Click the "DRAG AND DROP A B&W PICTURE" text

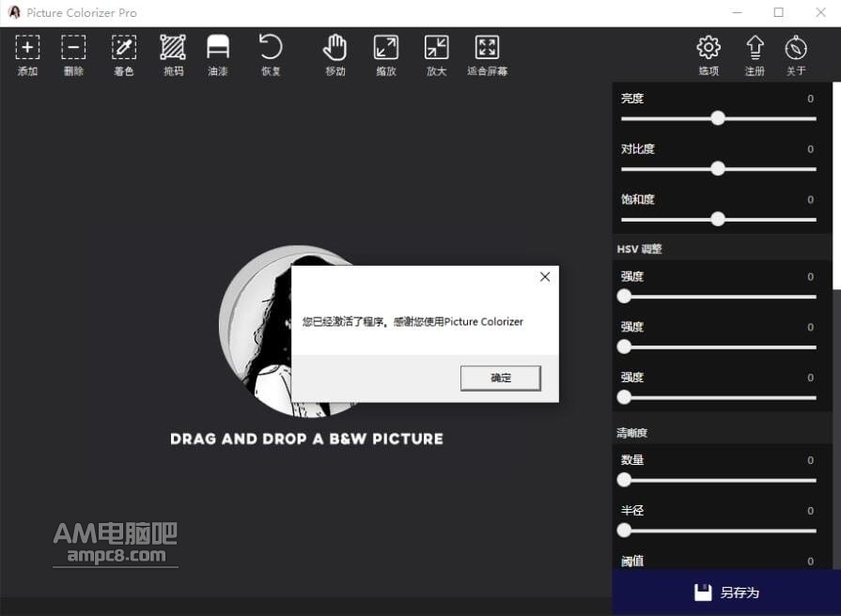[x=306, y=439]
